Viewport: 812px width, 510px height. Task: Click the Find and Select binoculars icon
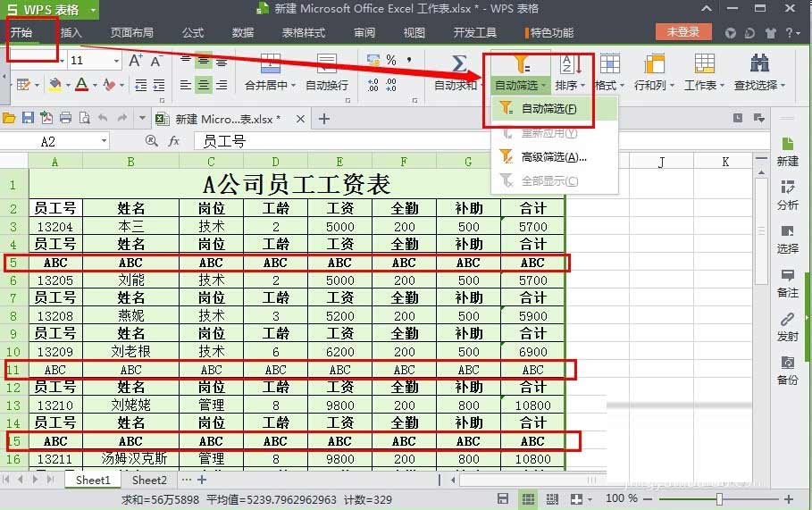(x=760, y=63)
